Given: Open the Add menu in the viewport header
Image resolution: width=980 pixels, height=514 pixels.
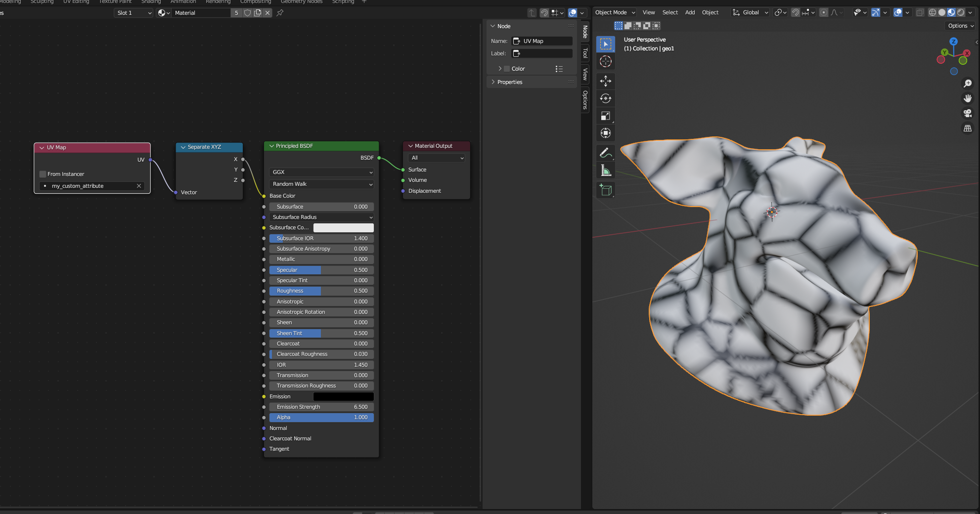Looking at the screenshot, I should tap(690, 12).
